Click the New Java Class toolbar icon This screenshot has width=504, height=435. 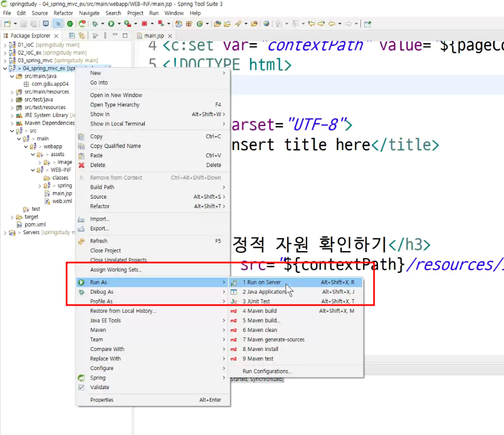click(200, 24)
